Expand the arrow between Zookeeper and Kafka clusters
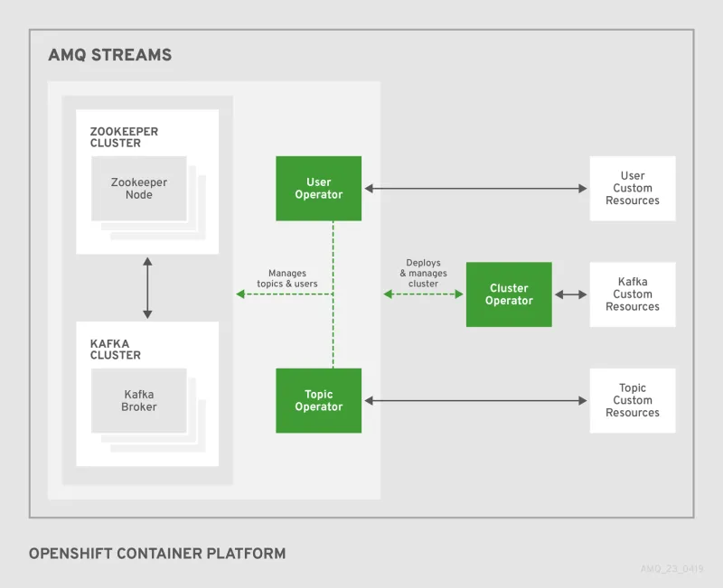 [146, 287]
